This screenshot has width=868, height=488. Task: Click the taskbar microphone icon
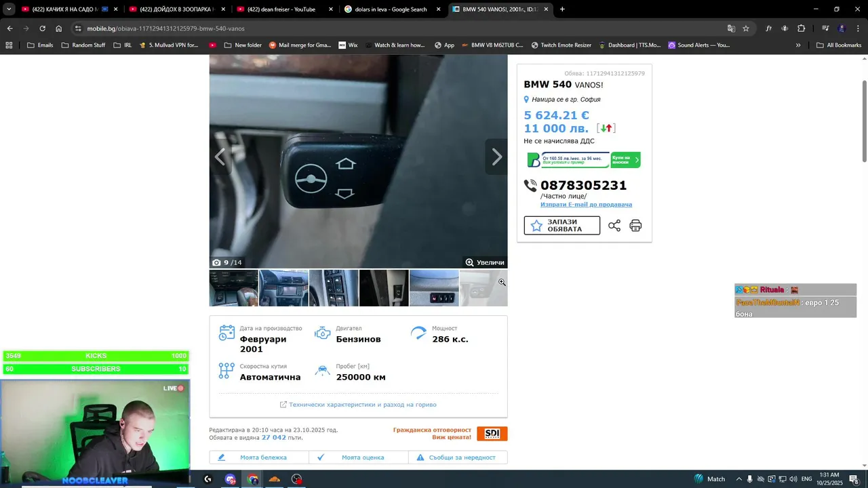click(x=750, y=479)
